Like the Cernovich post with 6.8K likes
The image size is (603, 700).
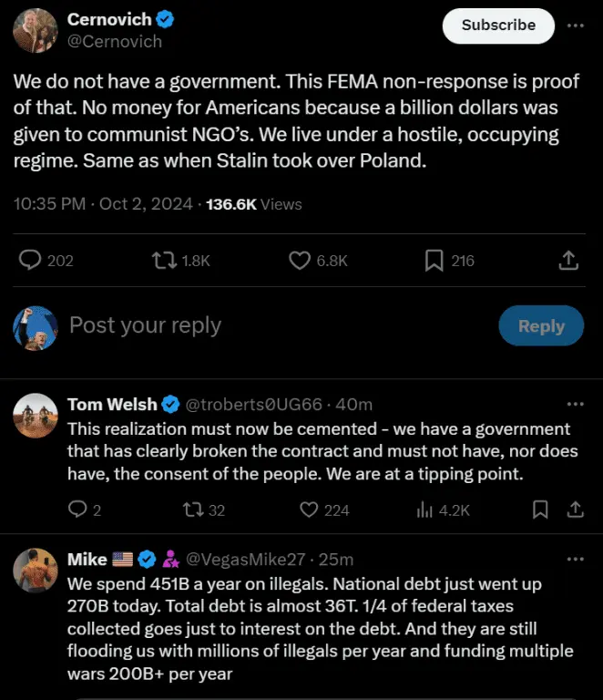[x=301, y=261]
